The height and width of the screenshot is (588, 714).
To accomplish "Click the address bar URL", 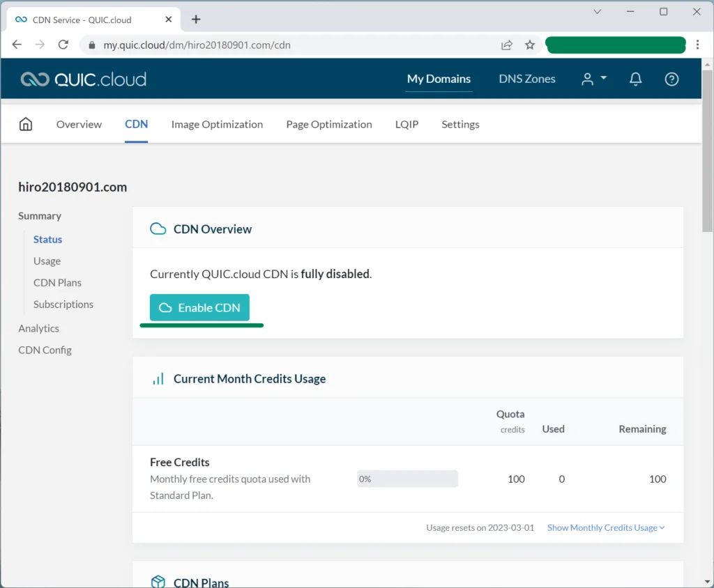I will [197, 45].
